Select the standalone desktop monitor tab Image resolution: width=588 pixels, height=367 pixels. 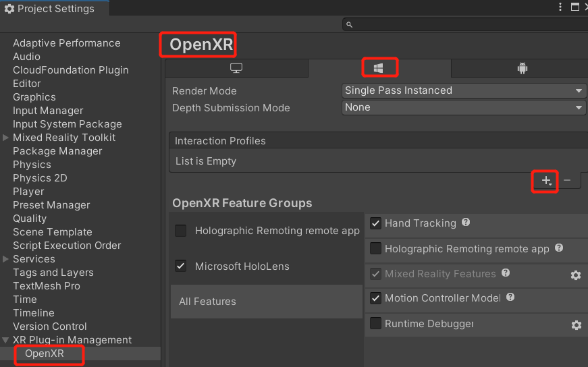tap(236, 68)
